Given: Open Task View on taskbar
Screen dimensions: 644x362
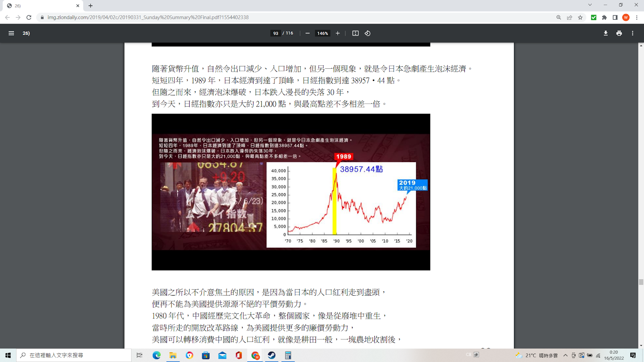Looking at the screenshot, I should 139,355.
